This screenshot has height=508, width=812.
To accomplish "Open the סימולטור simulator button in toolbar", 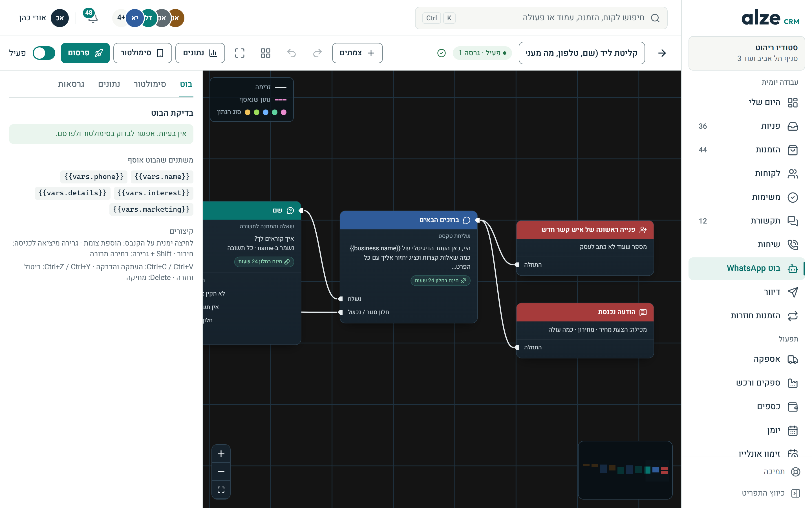I will tap(142, 53).
